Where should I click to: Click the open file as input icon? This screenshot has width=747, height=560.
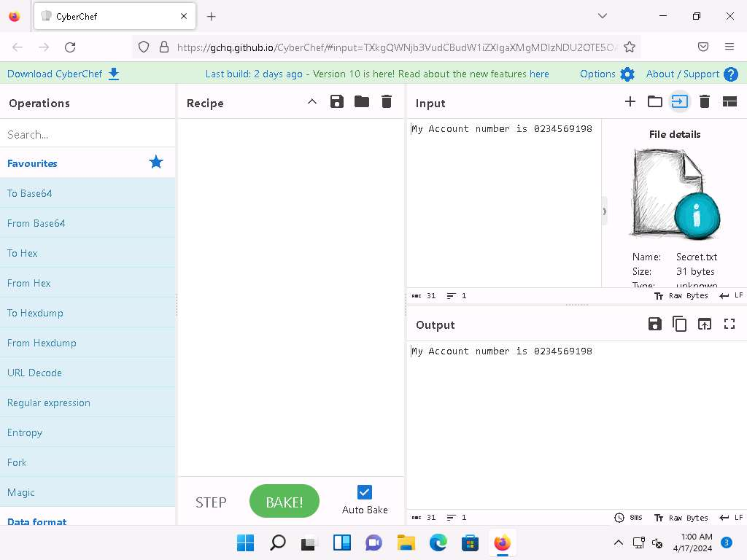[680, 102]
